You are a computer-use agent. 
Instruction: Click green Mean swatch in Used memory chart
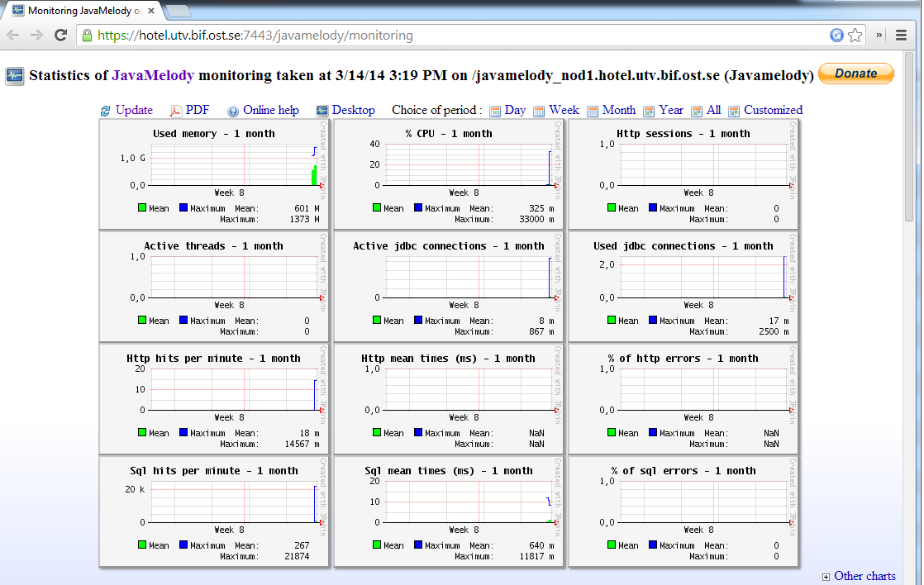click(142, 207)
